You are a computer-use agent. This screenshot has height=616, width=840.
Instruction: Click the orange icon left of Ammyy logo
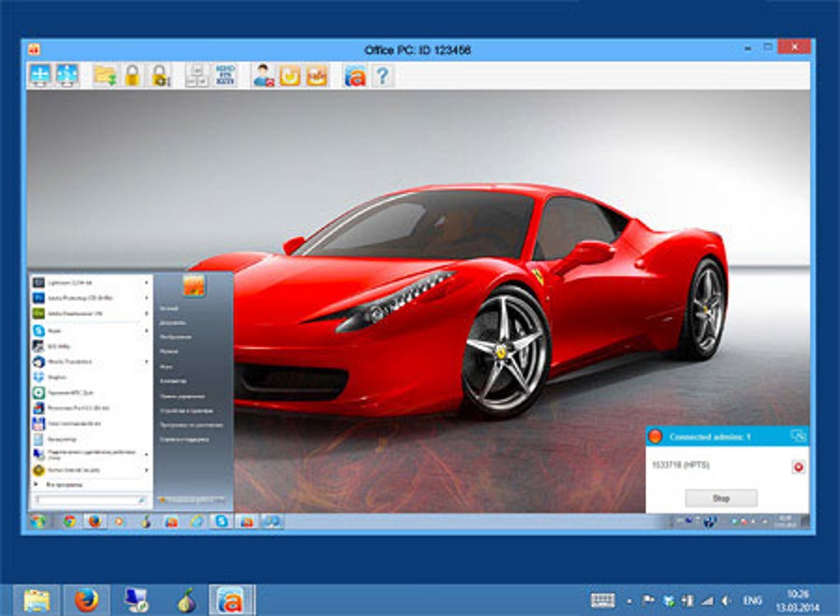[317, 76]
